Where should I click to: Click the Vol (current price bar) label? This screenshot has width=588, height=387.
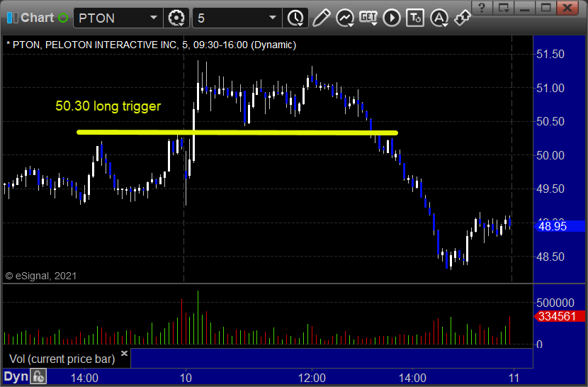click(x=62, y=359)
